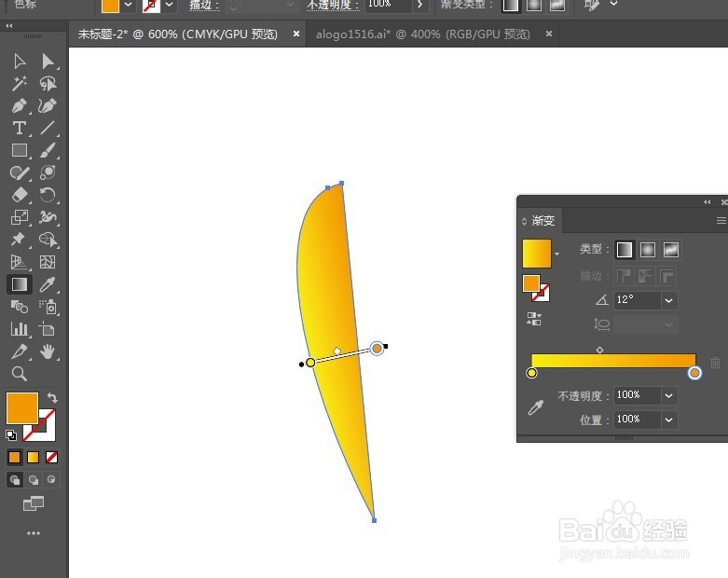Screen dimensions: 728x578
Task: Select the Lasso tool
Action: pos(48,84)
